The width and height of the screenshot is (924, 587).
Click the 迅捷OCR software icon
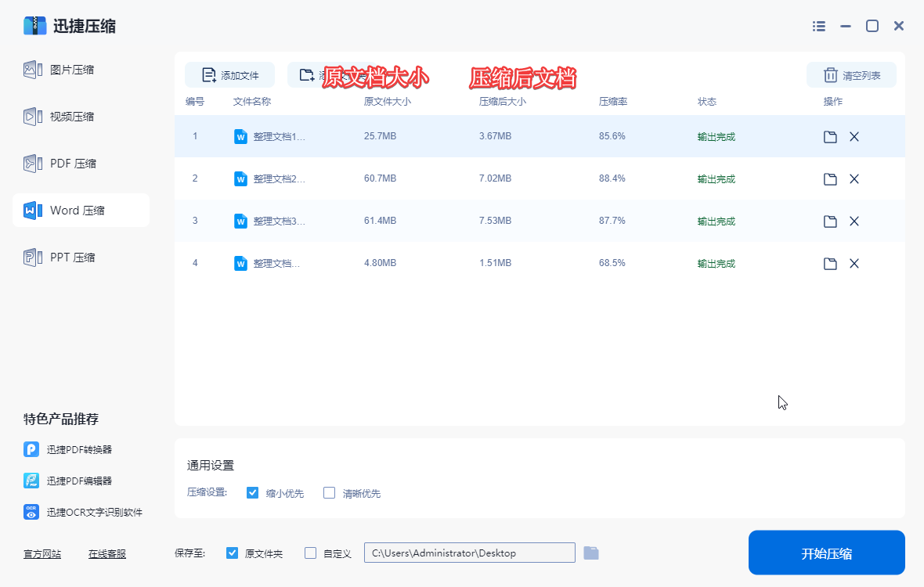click(31, 512)
